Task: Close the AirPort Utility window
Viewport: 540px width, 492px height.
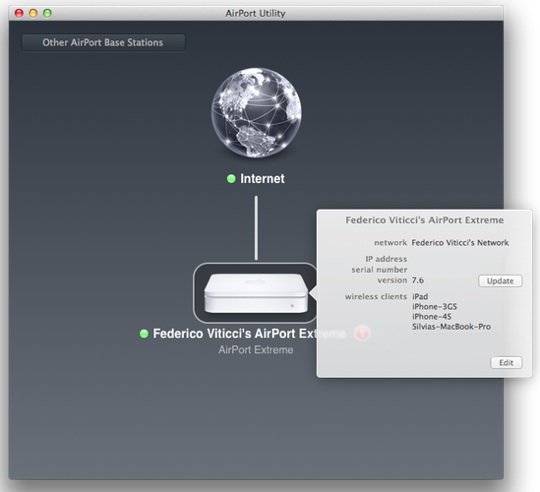Action: (19, 13)
